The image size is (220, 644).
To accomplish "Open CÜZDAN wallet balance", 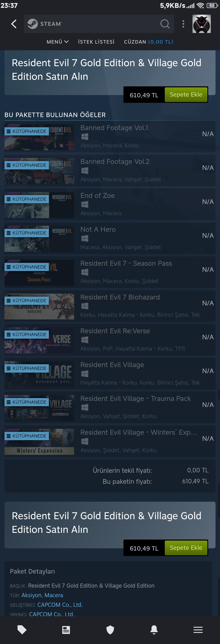I will click(148, 42).
